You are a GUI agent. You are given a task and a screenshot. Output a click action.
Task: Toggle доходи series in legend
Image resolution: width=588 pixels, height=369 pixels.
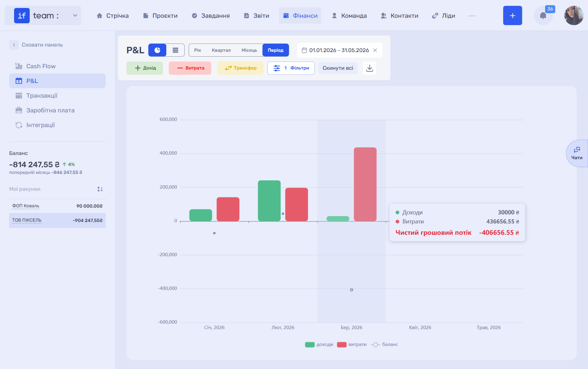(319, 344)
